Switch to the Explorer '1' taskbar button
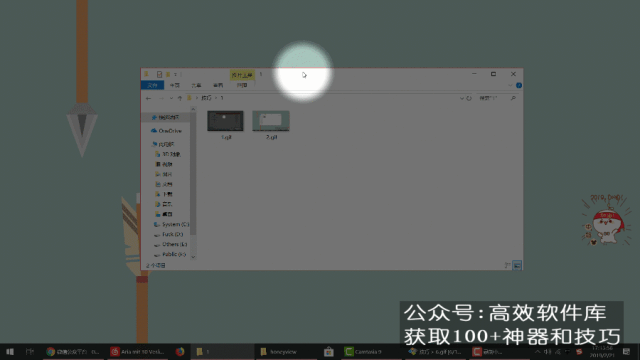This screenshot has height=360, width=640. (222, 351)
